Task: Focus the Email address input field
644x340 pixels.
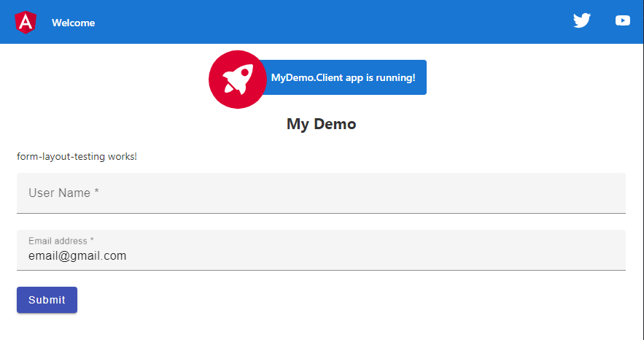Action: pos(321,256)
